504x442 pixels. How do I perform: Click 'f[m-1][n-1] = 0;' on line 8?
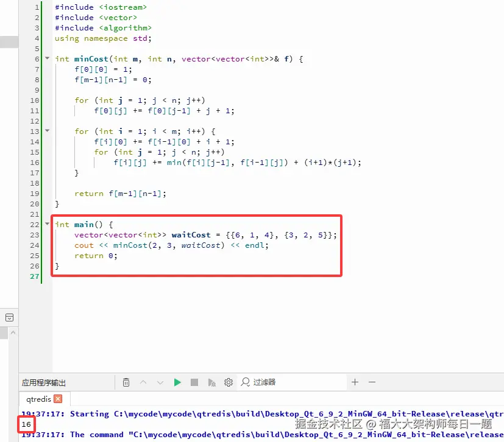(x=113, y=80)
